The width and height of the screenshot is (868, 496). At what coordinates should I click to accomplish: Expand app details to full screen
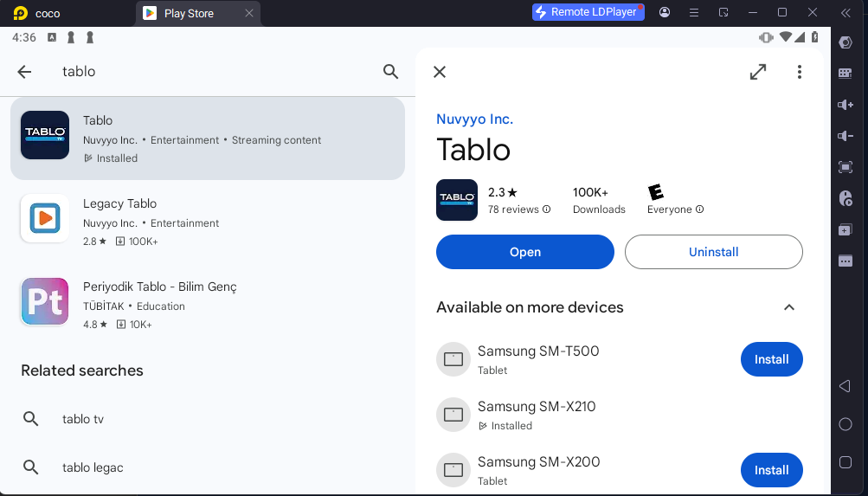(x=758, y=72)
